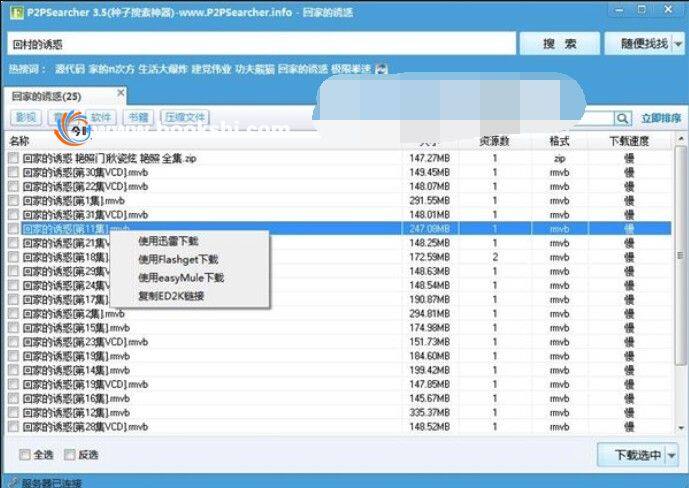Click the server connection status icon
Viewport: 689px width, 488px height.
point(13,483)
